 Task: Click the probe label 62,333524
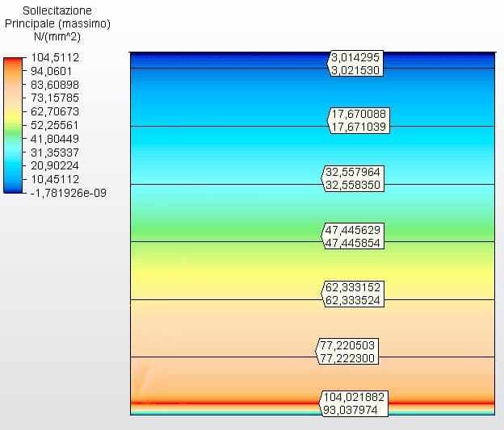tap(353, 301)
